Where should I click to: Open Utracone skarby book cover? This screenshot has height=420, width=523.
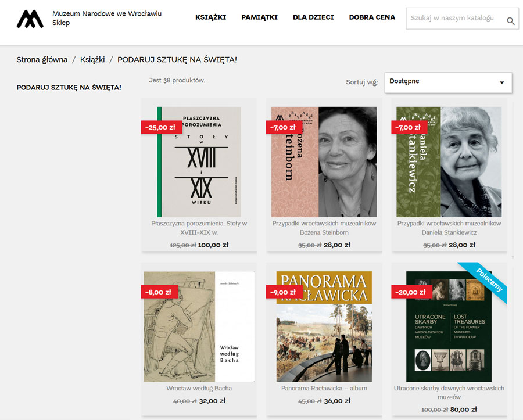(449, 326)
